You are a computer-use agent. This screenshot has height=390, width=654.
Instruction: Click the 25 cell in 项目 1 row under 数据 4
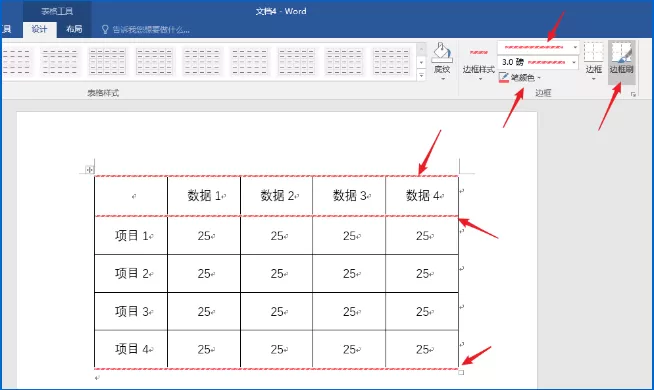[422, 236]
